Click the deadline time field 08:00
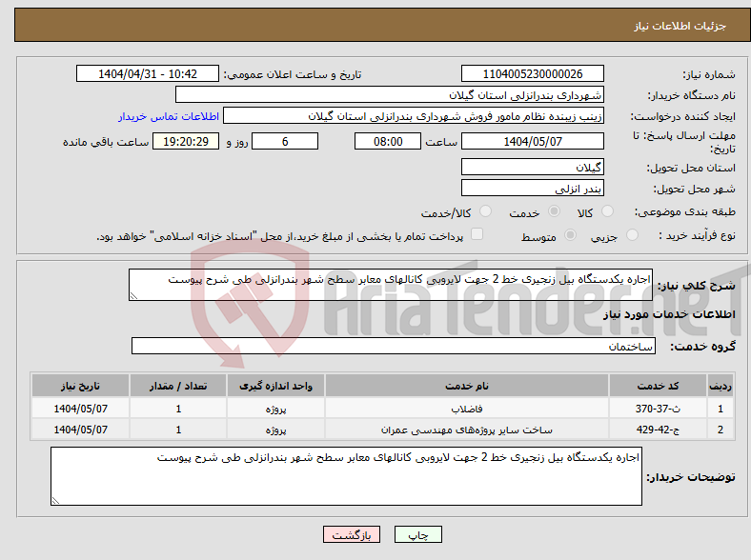 (388, 141)
